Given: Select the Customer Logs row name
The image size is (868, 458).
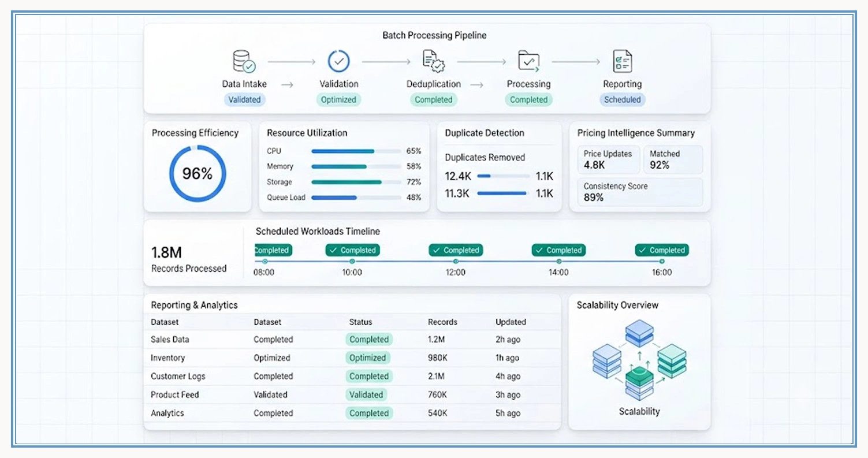Looking at the screenshot, I should tap(178, 377).
